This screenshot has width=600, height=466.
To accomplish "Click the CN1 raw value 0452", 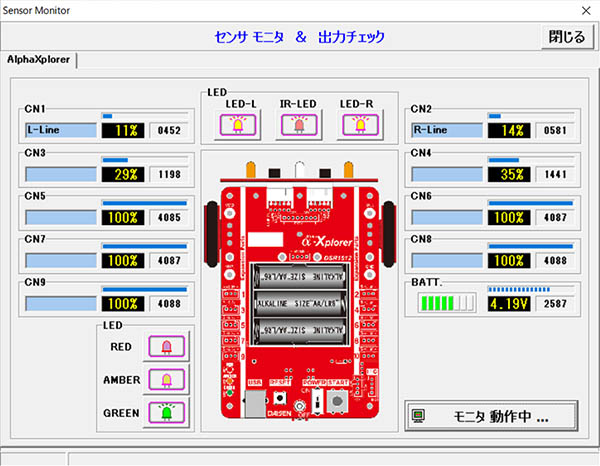I will 169,130.
